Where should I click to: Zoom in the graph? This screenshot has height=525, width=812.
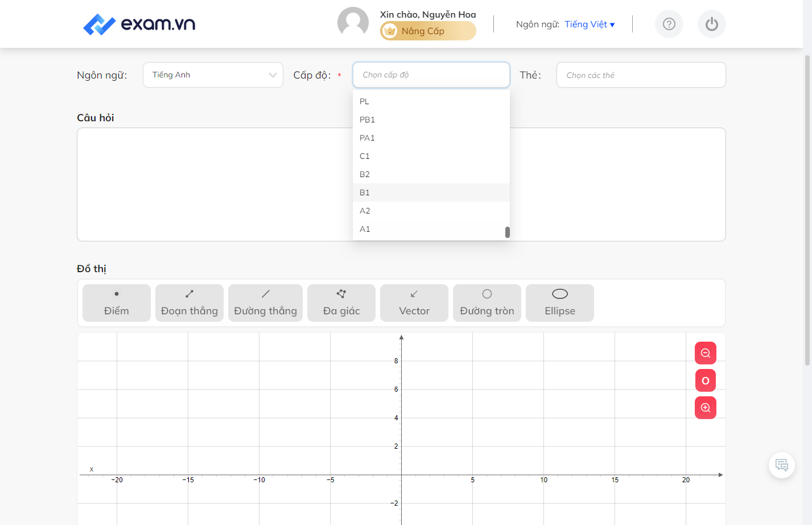click(706, 408)
